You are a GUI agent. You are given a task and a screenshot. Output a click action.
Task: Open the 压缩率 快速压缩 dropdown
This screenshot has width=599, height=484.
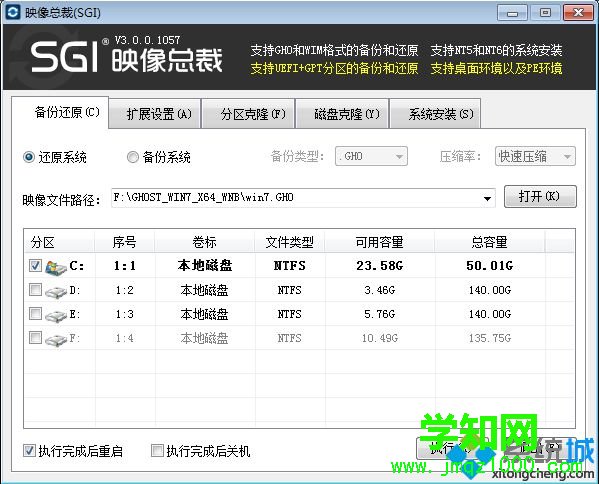click(535, 156)
